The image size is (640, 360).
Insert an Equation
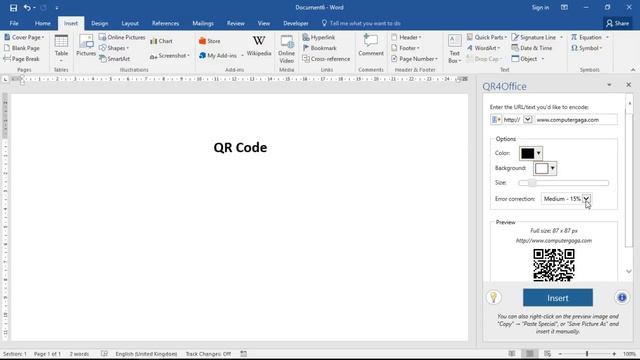[590, 37]
